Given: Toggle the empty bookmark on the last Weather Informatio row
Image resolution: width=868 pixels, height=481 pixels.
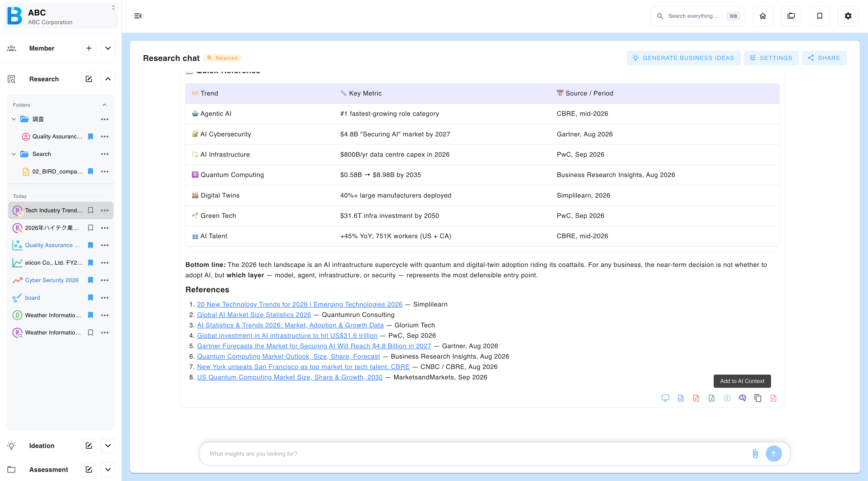Looking at the screenshot, I should [x=90, y=333].
